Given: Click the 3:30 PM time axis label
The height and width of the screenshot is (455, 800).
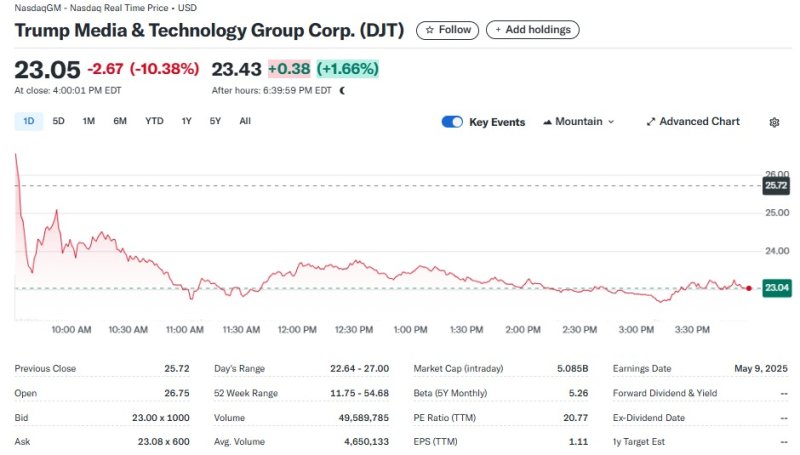Looking at the screenshot, I should pos(692,330).
